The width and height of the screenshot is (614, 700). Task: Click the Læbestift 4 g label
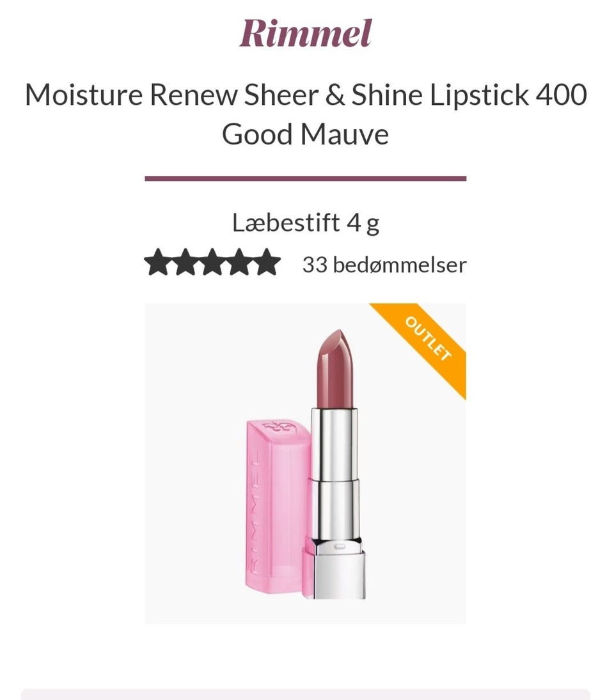306,222
